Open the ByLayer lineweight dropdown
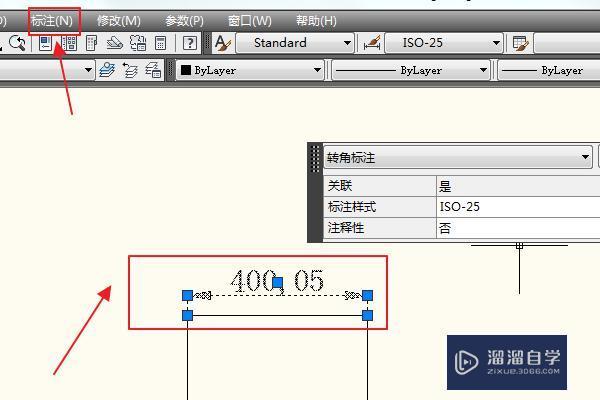600x400 pixels. point(549,70)
